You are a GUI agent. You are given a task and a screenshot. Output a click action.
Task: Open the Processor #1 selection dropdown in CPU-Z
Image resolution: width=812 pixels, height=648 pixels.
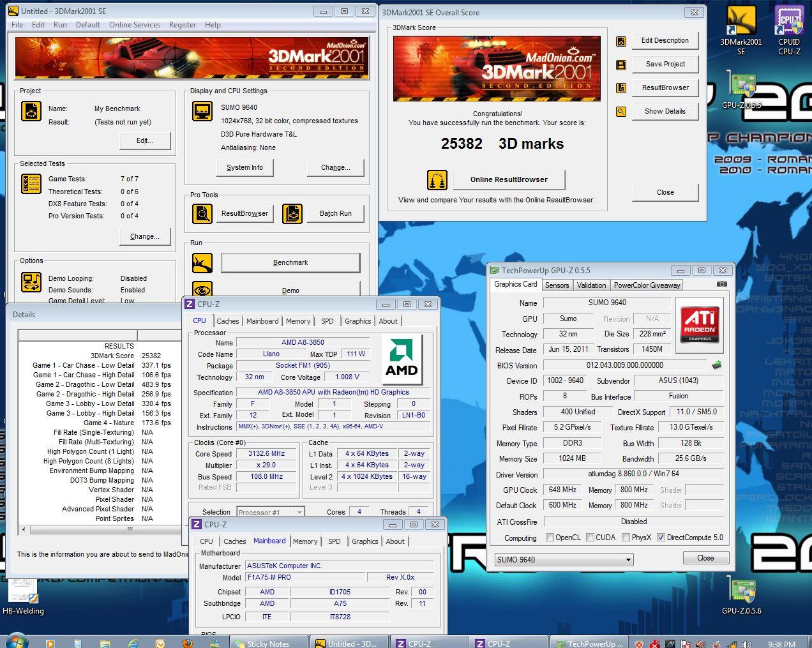click(270, 512)
